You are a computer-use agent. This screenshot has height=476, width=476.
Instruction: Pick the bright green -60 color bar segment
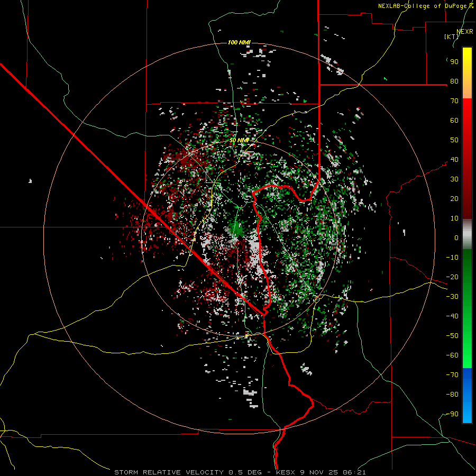click(x=467, y=358)
